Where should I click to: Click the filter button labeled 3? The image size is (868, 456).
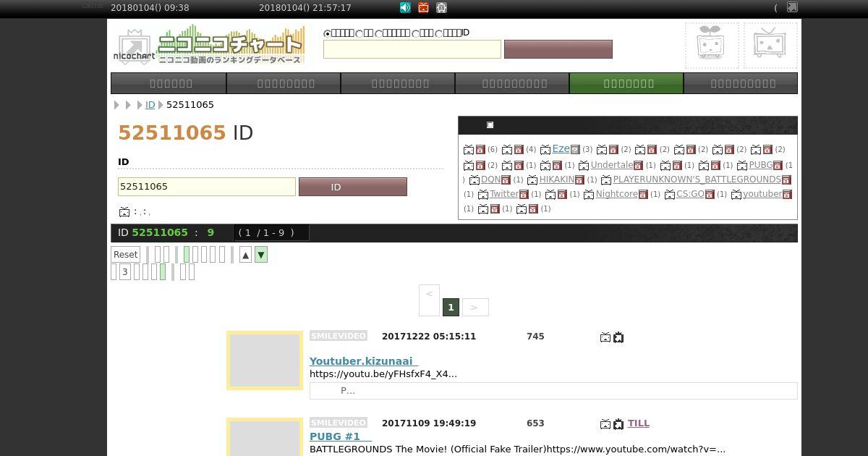tap(124, 272)
